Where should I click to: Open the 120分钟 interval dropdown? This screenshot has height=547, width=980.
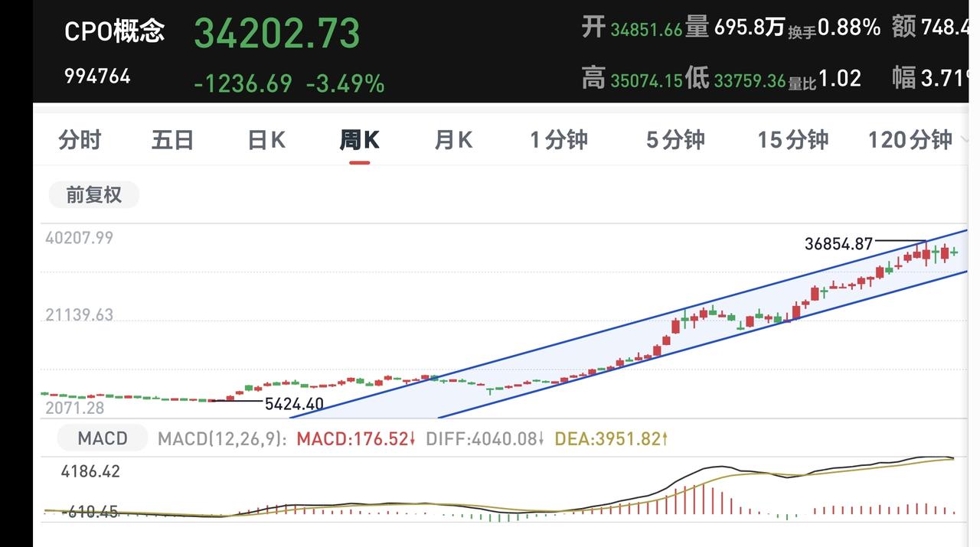[x=917, y=140]
